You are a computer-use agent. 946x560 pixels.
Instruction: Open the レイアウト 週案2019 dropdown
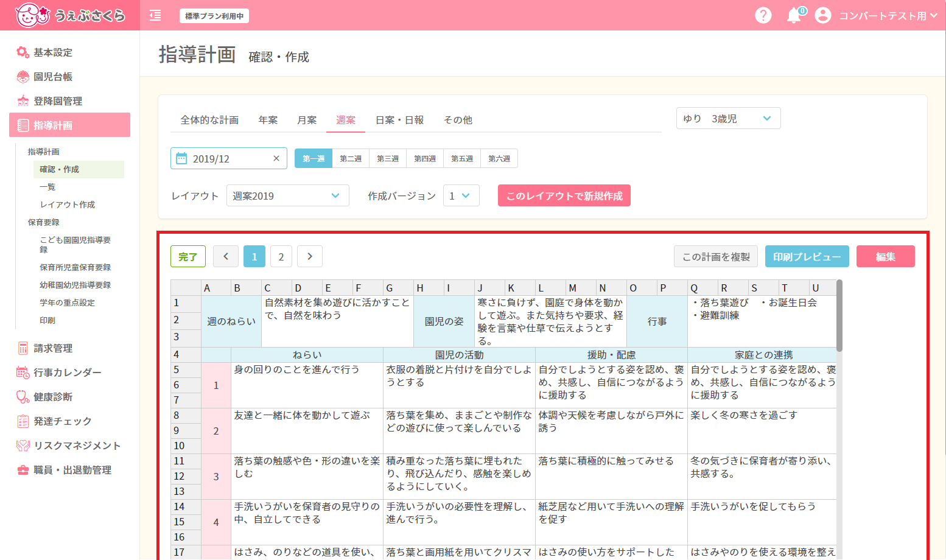tap(288, 195)
